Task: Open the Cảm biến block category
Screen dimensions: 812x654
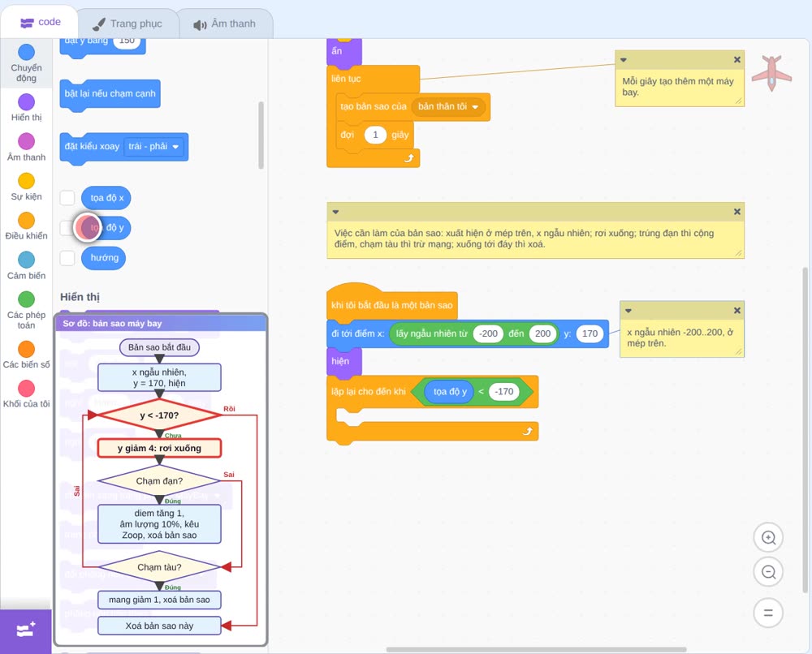Action: click(x=27, y=265)
